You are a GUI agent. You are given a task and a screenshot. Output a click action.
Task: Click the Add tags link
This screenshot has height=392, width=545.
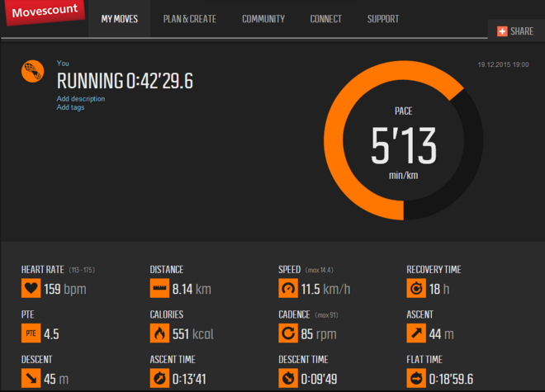tap(70, 107)
